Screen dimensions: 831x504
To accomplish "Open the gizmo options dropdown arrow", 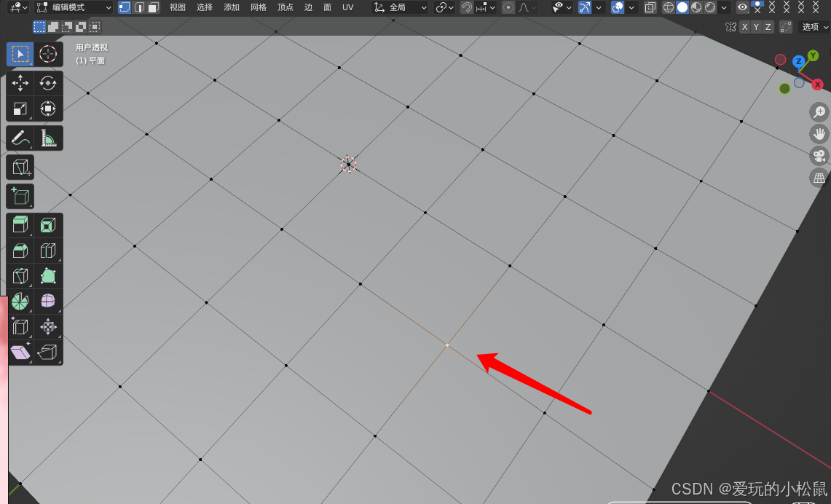I will pos(599,7).
